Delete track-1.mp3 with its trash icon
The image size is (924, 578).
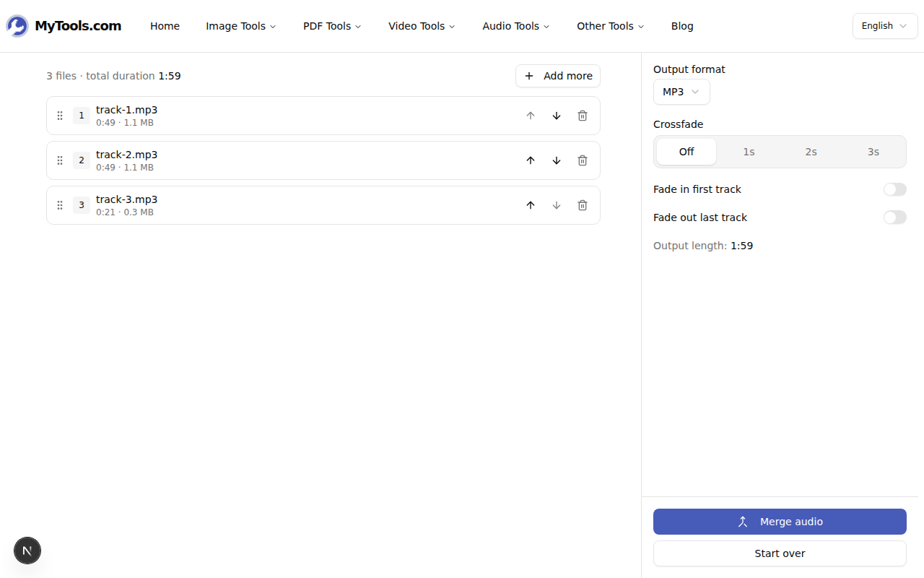click(583, 116)
